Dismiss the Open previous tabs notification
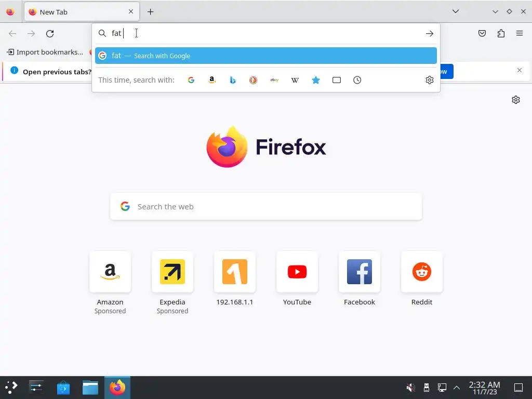 coord(520,70)
